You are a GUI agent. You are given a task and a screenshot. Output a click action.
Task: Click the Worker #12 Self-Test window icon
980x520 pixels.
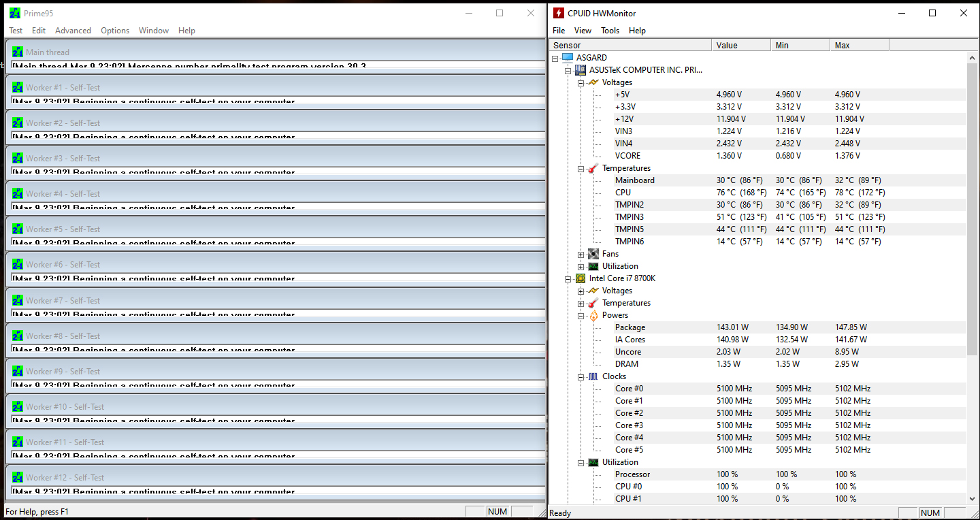18,477
